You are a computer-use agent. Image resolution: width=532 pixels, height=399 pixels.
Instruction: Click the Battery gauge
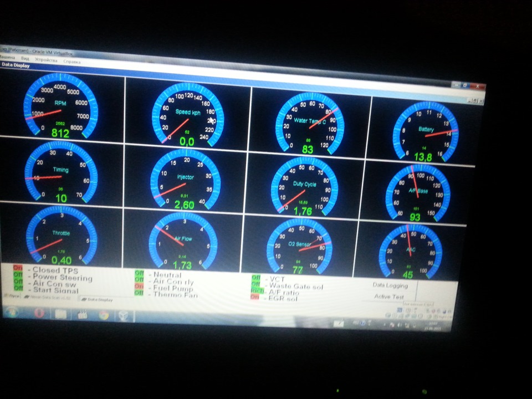pyautogui.click(x=426, y=132)
